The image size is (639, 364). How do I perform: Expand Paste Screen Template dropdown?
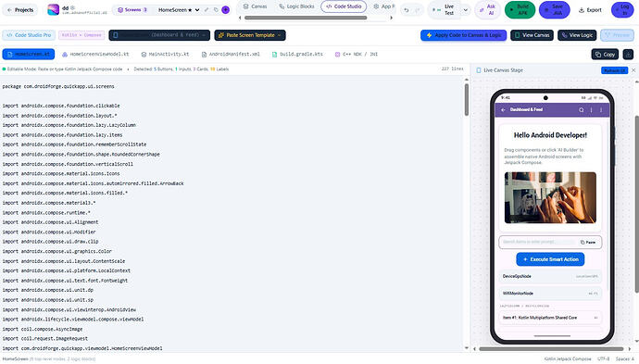pos(250,35)
